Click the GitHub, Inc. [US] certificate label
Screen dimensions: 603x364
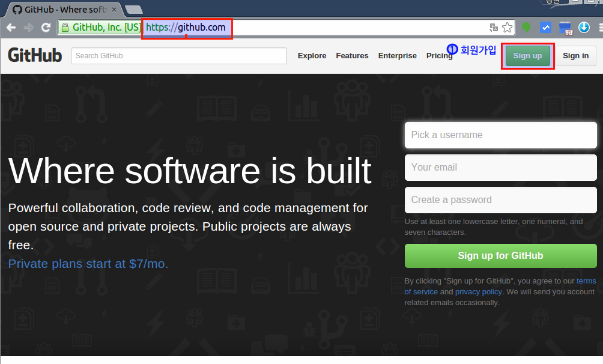tap(107, 27)
